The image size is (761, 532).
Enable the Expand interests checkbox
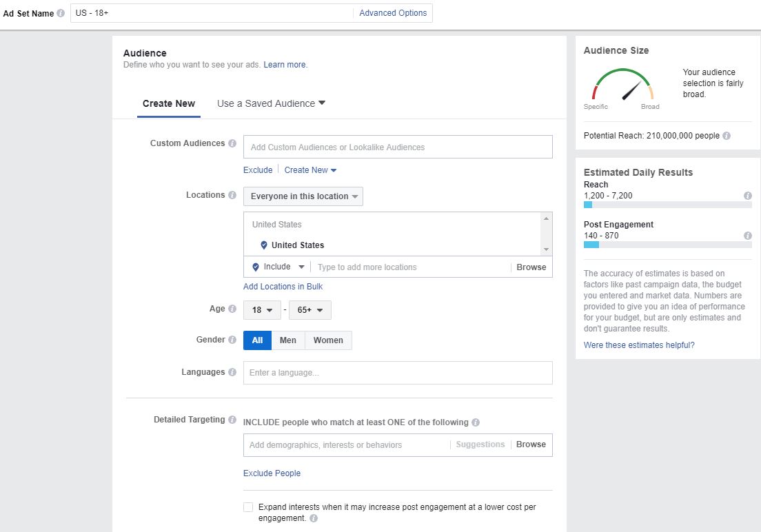tap(248, 507)
